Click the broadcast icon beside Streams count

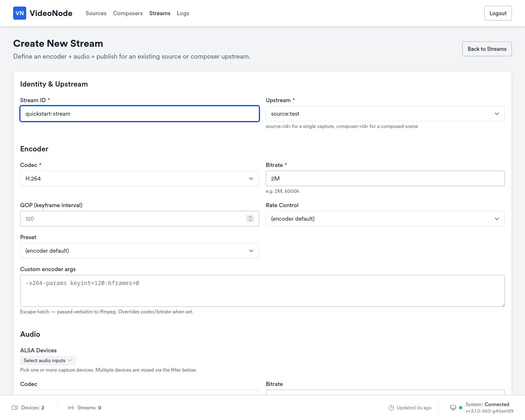click(x=71, y=408)
